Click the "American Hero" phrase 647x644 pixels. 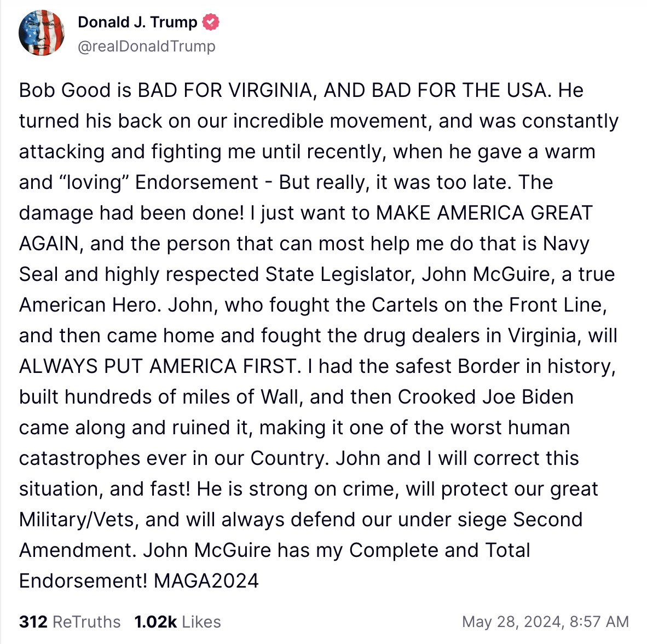point(90,305)
